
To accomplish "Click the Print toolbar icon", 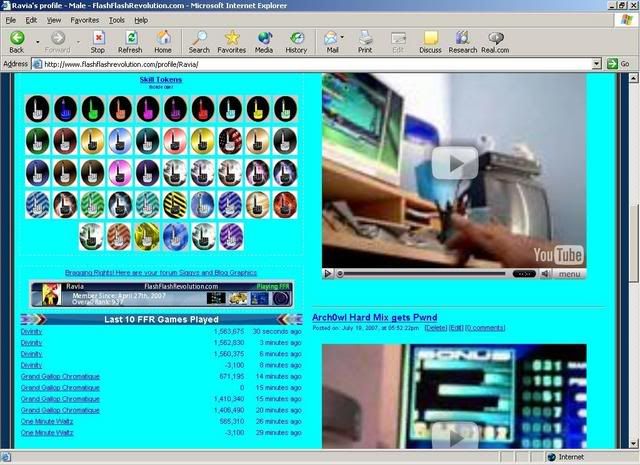I will point(365,41).
